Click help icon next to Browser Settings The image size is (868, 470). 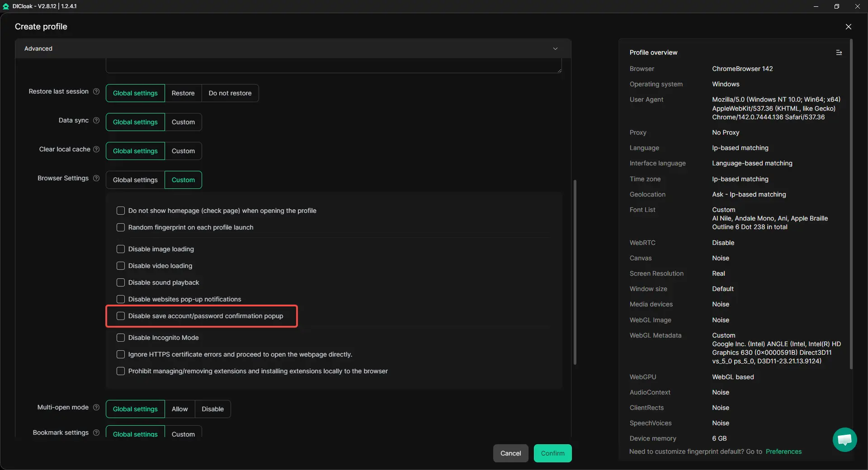(x=96, y=179)
